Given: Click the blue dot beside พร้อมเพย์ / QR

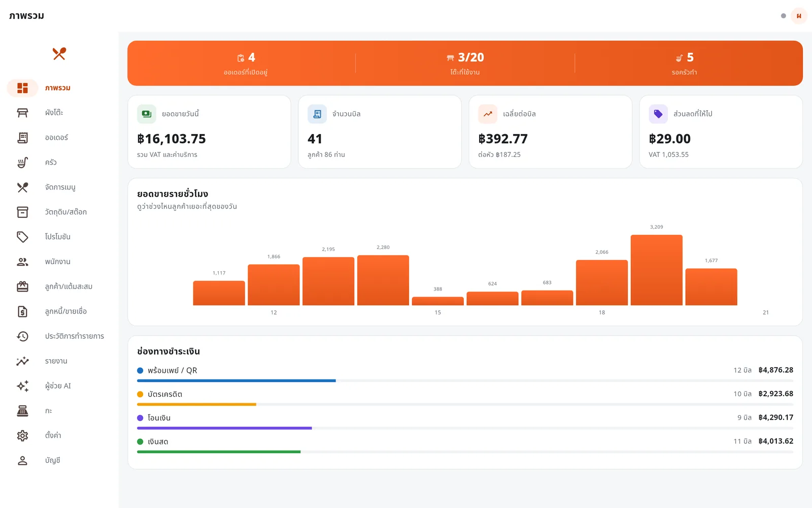Looking at the screenshot, I should click(140, 370).
